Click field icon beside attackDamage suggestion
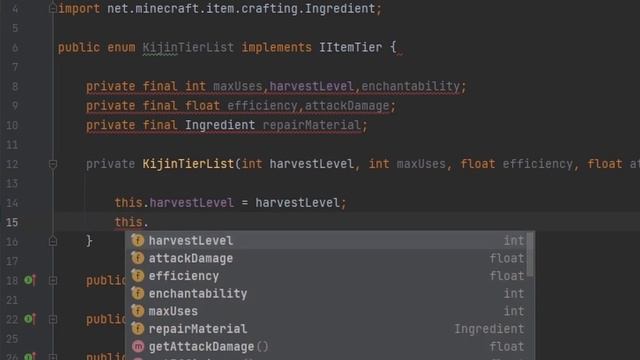The width and height of the screenshot is (640, 360). click(138, 258)
